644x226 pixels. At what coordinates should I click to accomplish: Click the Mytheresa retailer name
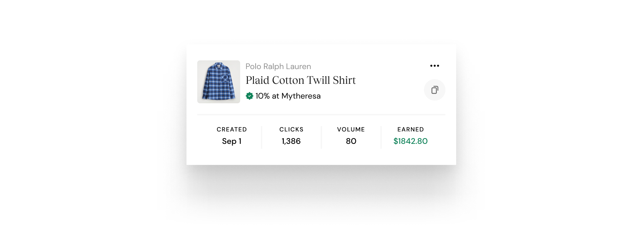pyautogui.click(x=301, y=96)
